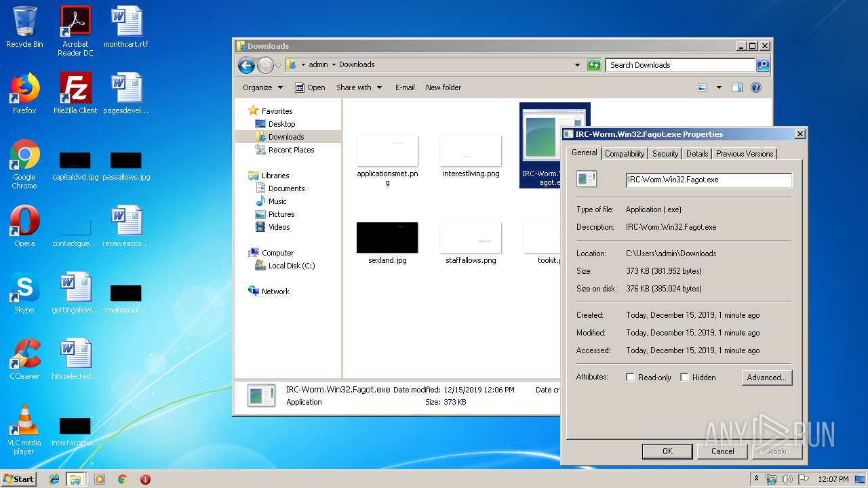Screen dimensions: 868x488
Task: Click the Forward arrow in Downloads window
Action: [x=265, y=65]
